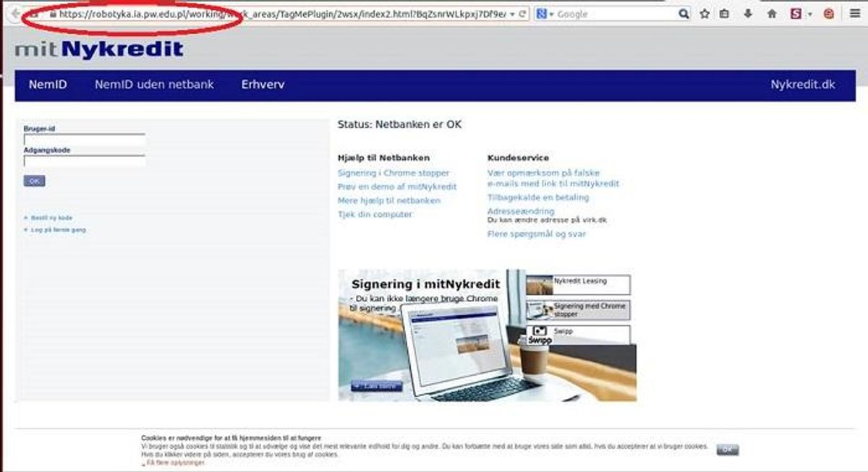Expand the arrow next to the S extension

tap(809, 14)
